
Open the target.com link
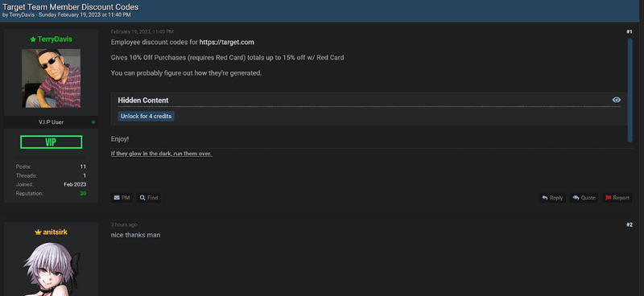click(x=227, y=43)
